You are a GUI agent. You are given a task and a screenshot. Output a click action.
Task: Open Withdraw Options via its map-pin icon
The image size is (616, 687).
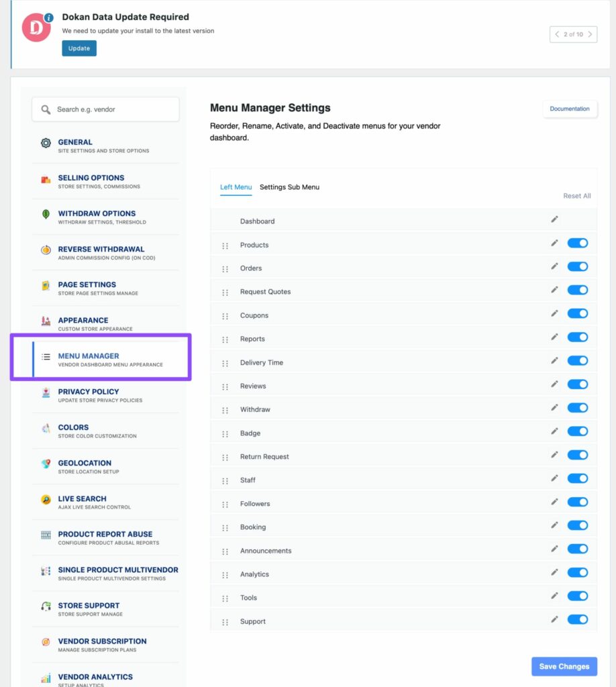coord(45,213)
